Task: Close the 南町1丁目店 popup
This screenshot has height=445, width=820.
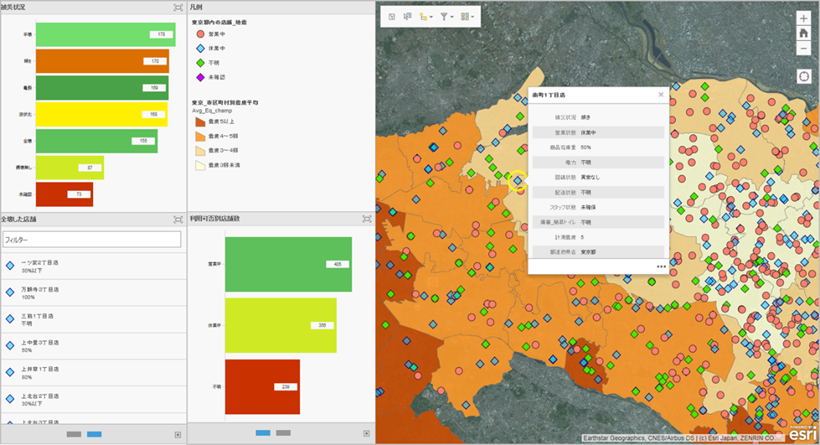Action: [661, 94]
